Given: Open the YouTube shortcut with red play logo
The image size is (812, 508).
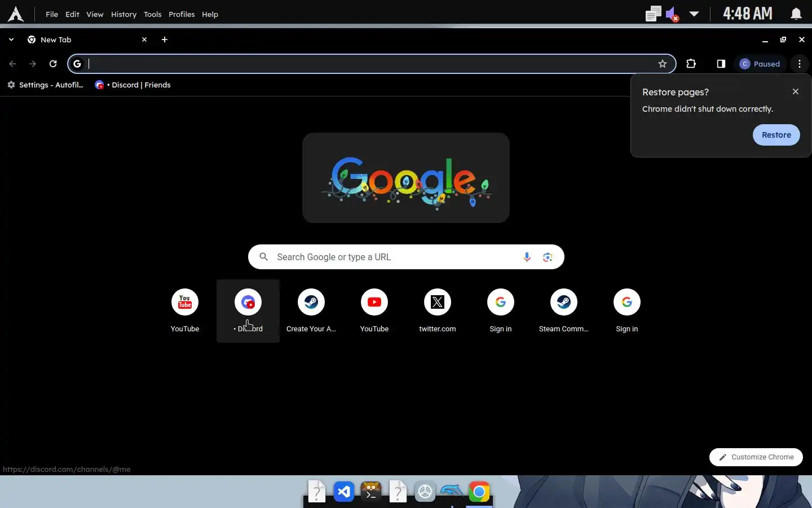Looking at the screenshot, I should click(x=374, y=310).
